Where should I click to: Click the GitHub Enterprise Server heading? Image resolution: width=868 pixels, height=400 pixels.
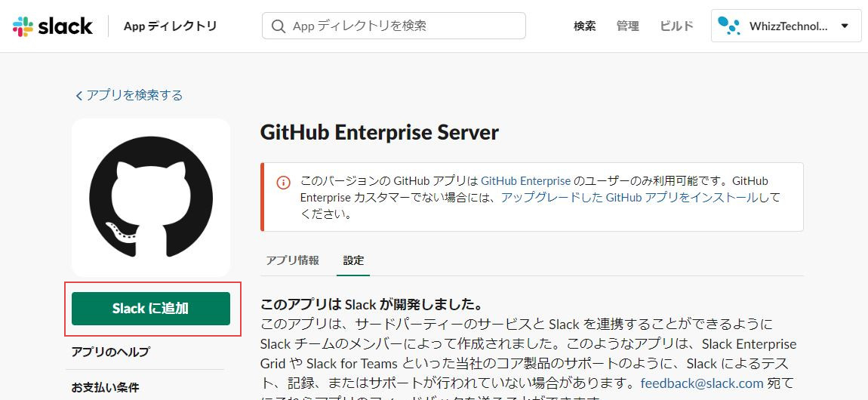point(379,133)
